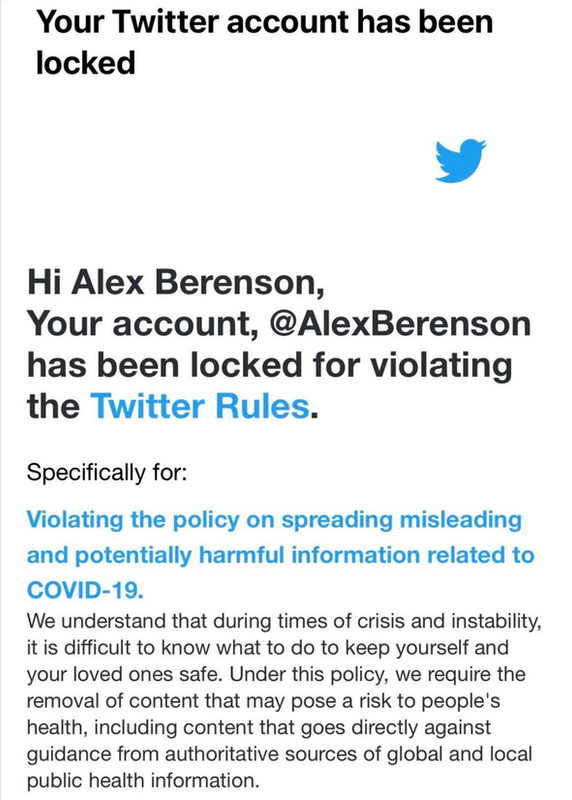Click the closing 'public health information.' line
572x800 pixels.
(143, 781)
